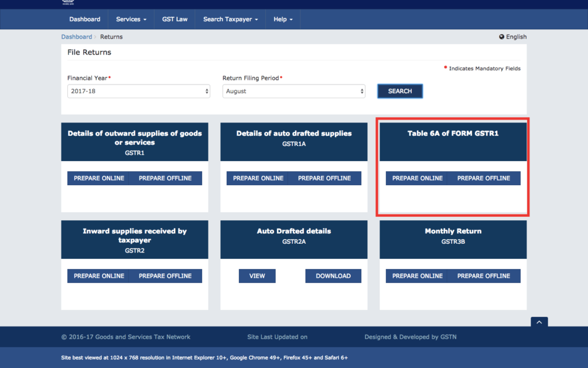This screenshot has height=368, width=588.
Task: Expand the Services navigation dropdown
Action: 130,19
